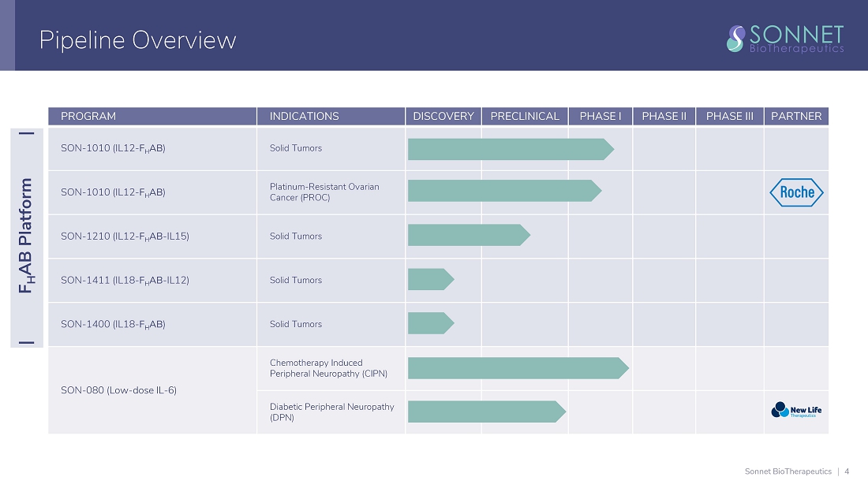Click the PHASE I column header
Image resolution: width=868 pixels, height=488 pixels.
(x=600, y=117)
